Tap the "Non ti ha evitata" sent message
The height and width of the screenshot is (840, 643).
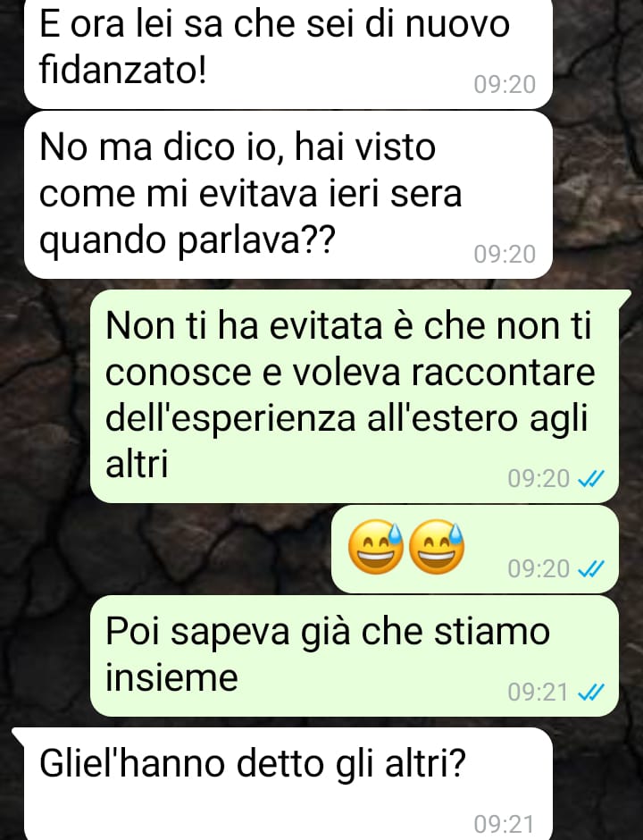355,396
